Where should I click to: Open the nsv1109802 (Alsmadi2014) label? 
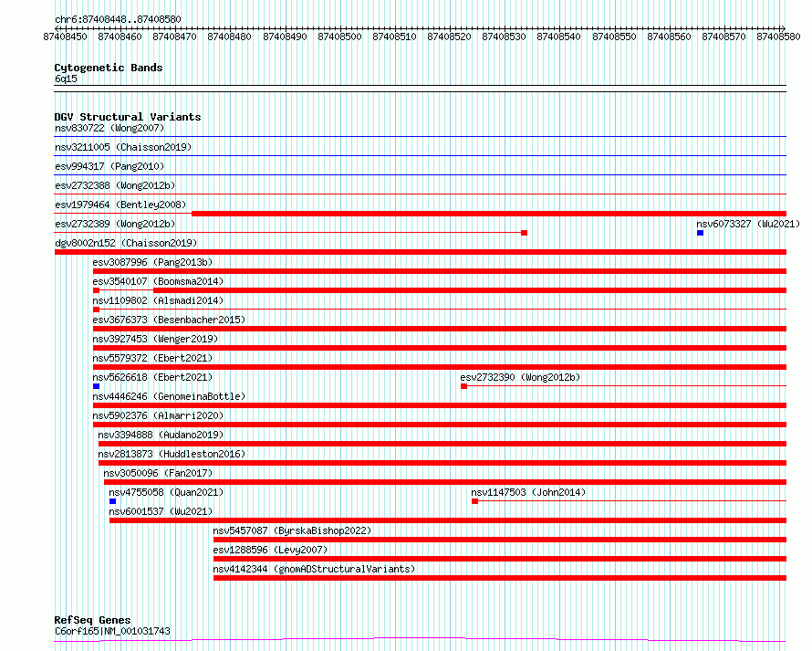pos(158,300)
